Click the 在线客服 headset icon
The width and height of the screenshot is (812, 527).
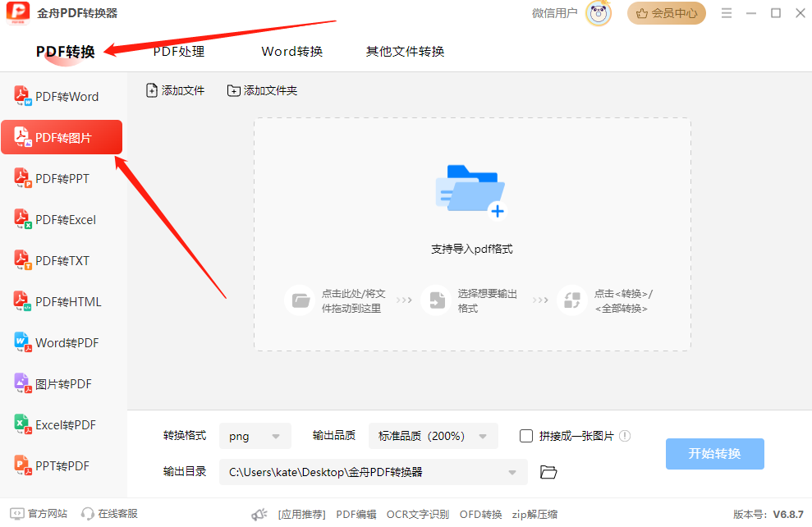tap(88, 514)
